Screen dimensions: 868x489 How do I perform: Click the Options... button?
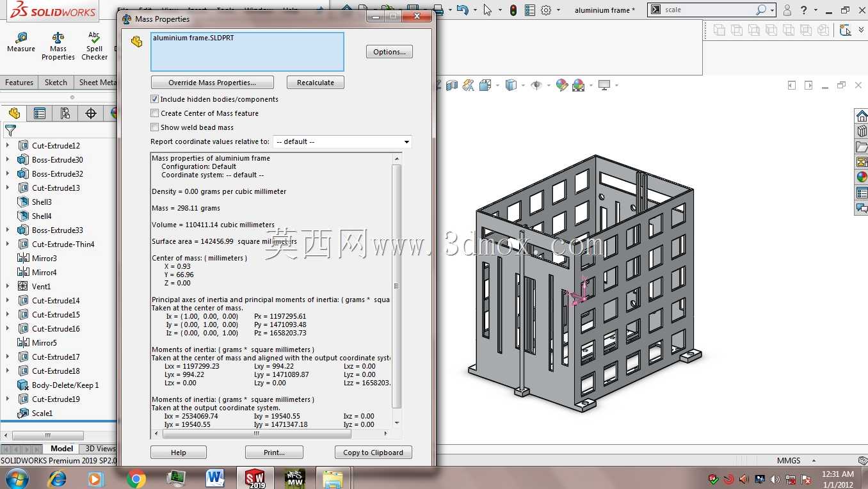[389, 52]
